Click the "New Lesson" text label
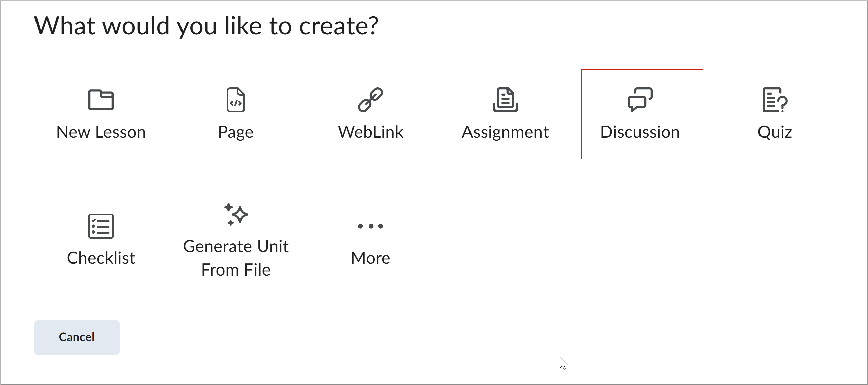Viewport: 868px width, 385px height. [101, 132]
